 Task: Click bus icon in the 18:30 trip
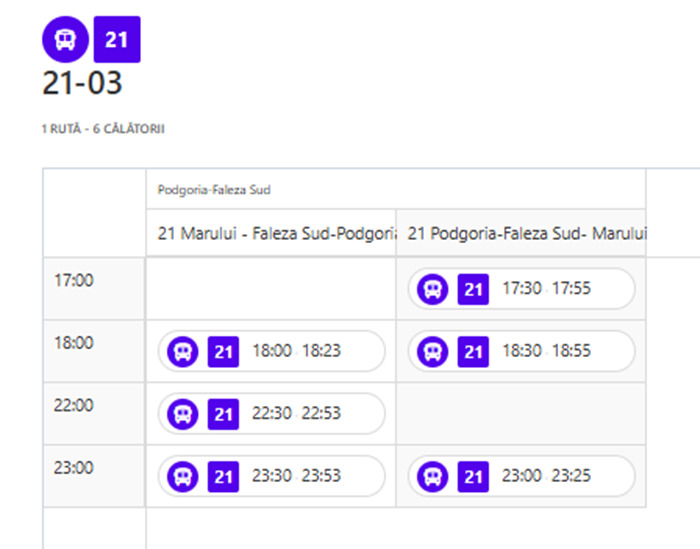pos(433,351)
